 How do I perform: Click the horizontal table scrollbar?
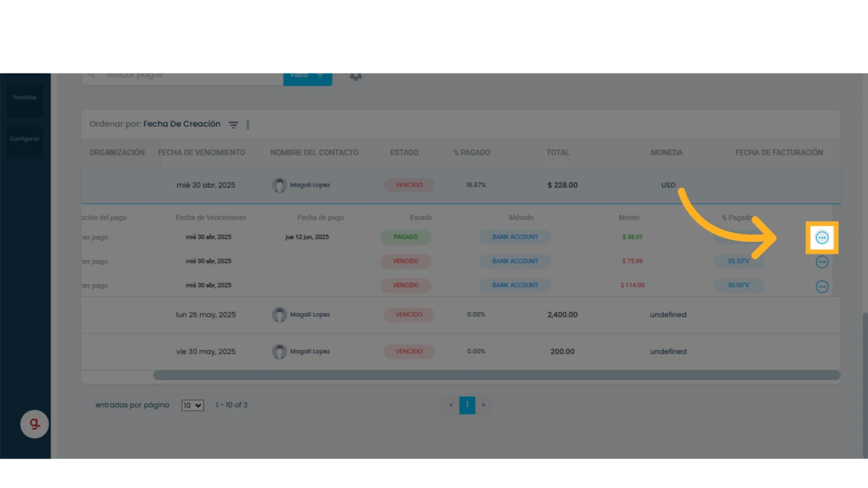pyautogui.click(x=497, y=375)
